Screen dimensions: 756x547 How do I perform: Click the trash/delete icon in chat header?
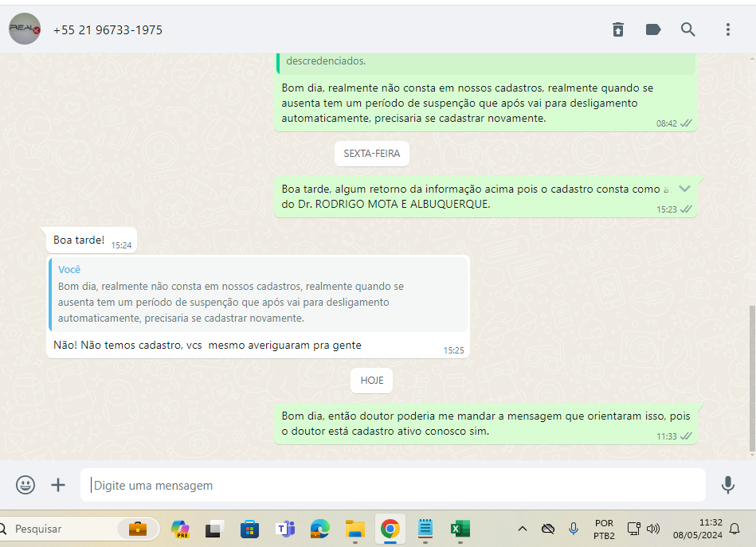(x=618, y=29)
